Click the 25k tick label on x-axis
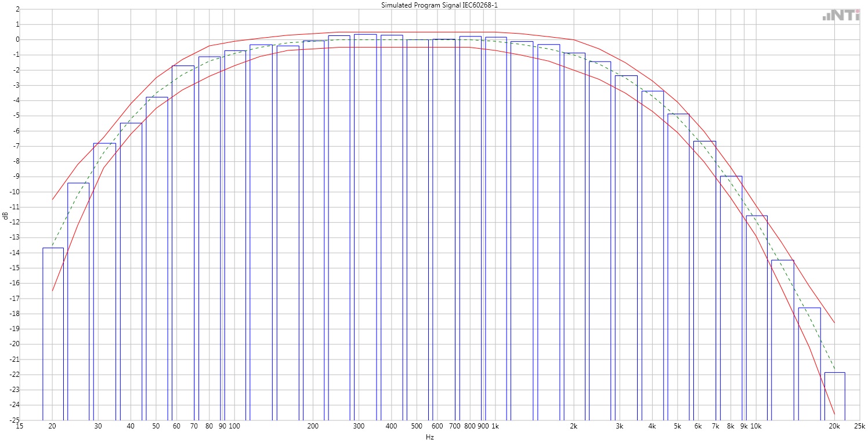Screen dimensions: 868x443 pos(860,426)
